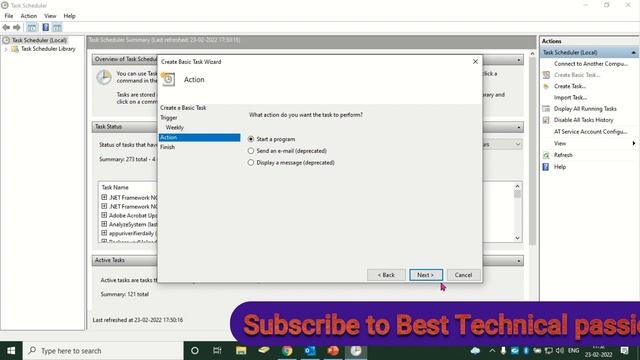This screenshot has width=640, height=360.
Task: Open Task View from the taskbar
Action: (x=217, y=351)
